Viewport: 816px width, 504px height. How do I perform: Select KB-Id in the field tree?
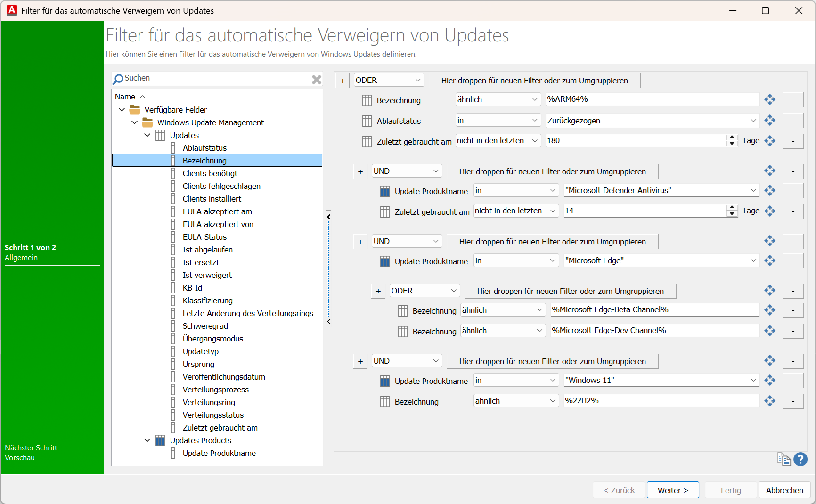point(192,287)
